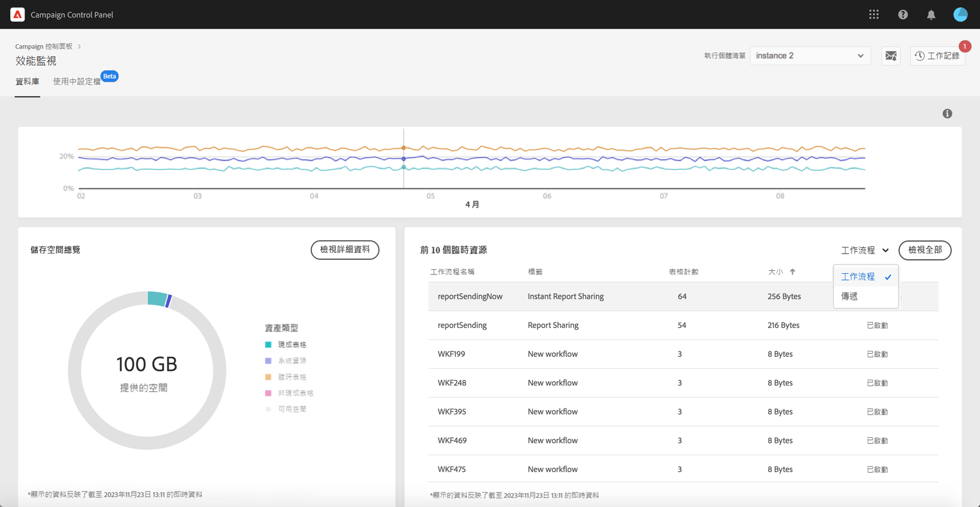
Task: Open the help question mark icon
Action: coord(903,14)
